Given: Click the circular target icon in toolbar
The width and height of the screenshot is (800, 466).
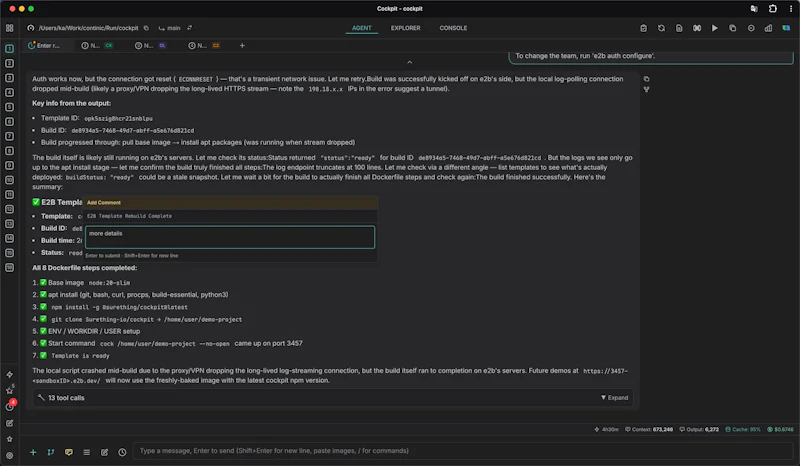Looking at the screenshot, I should pyautogui.click(x=751, y=28).
